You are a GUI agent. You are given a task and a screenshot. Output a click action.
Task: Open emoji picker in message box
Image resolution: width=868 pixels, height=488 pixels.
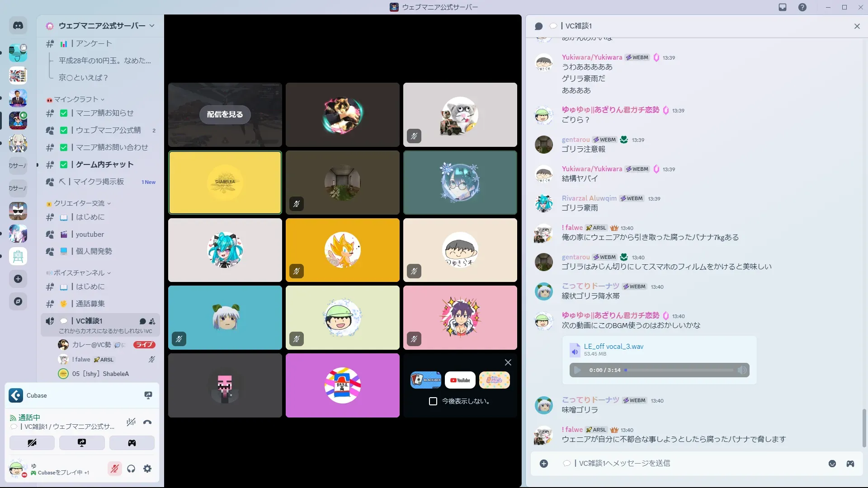832,464
